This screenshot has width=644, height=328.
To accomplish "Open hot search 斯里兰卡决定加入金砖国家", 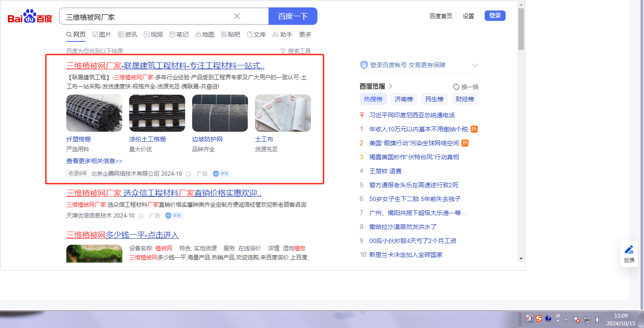I will (406, 255).
